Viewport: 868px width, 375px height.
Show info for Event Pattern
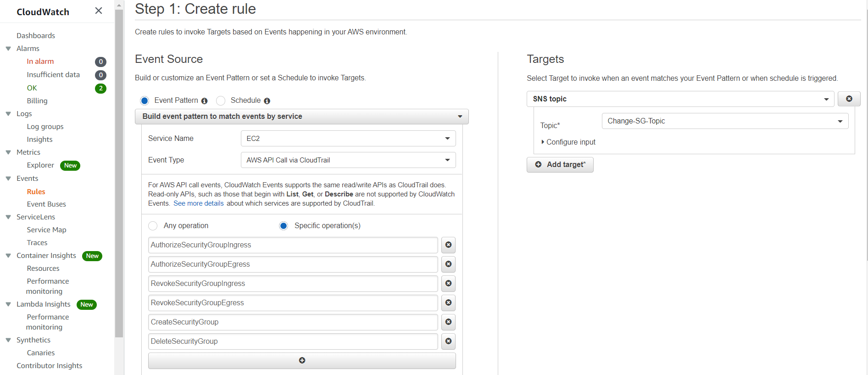tap(205, 101)
